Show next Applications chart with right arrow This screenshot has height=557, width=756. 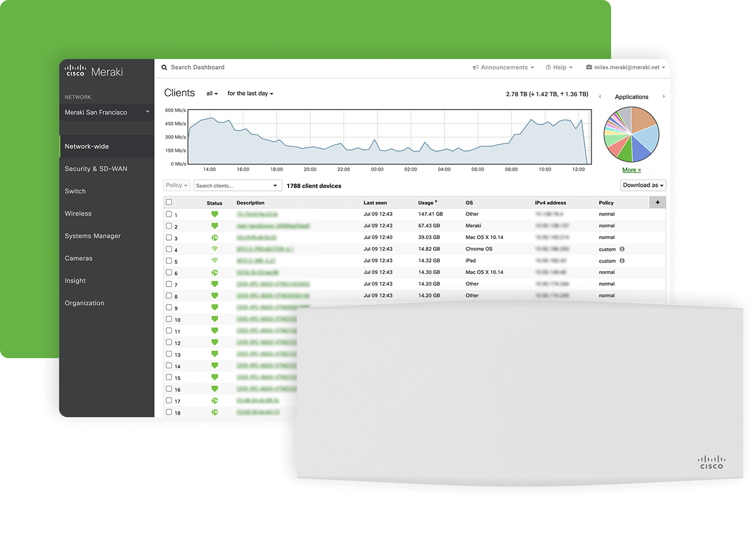664,97
